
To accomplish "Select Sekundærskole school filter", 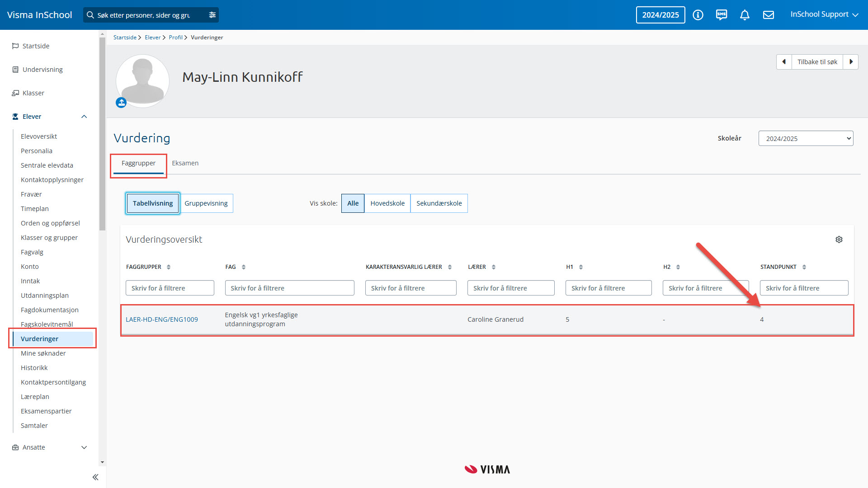I will point(439,203).
